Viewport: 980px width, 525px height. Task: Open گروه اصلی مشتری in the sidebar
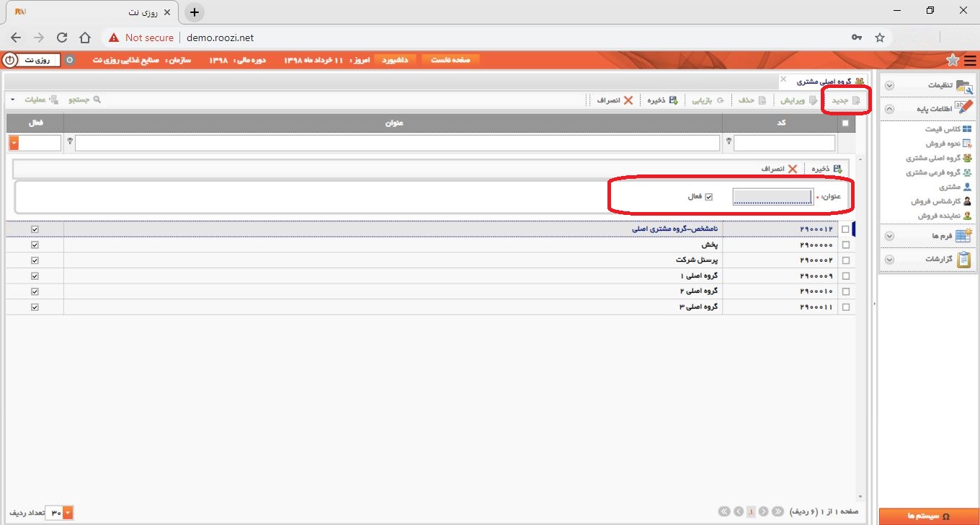pos(938,158)
